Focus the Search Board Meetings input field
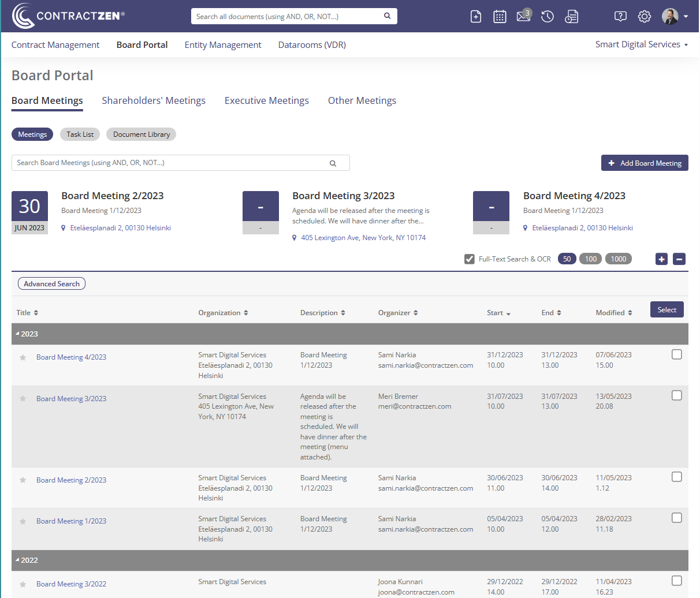Screen dimensions: 700x598 point(181,163)
